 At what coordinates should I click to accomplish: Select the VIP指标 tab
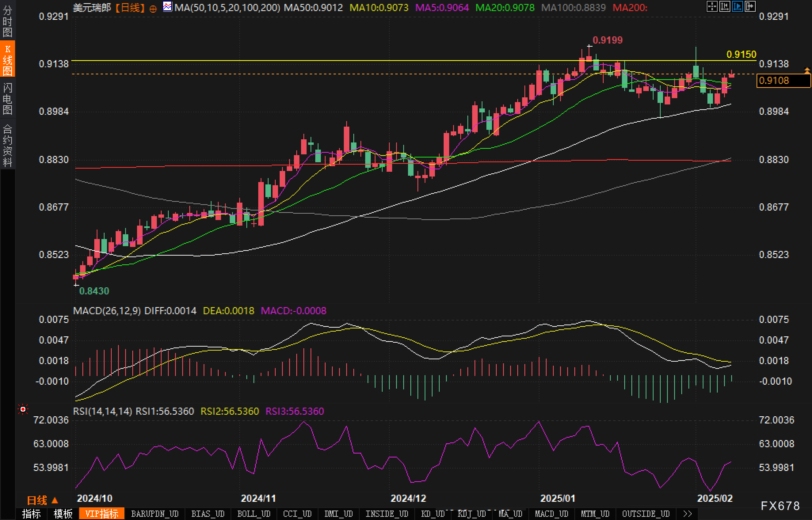pyautogui.click(x=102, y=514)
